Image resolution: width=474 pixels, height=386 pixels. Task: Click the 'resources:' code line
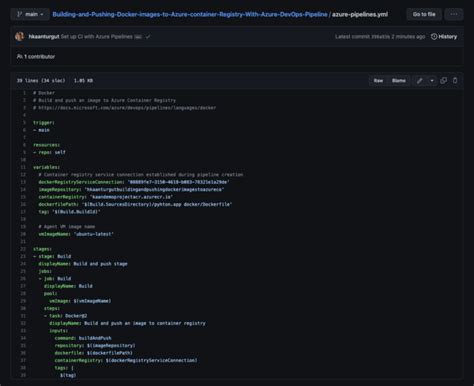coord(47,145)
